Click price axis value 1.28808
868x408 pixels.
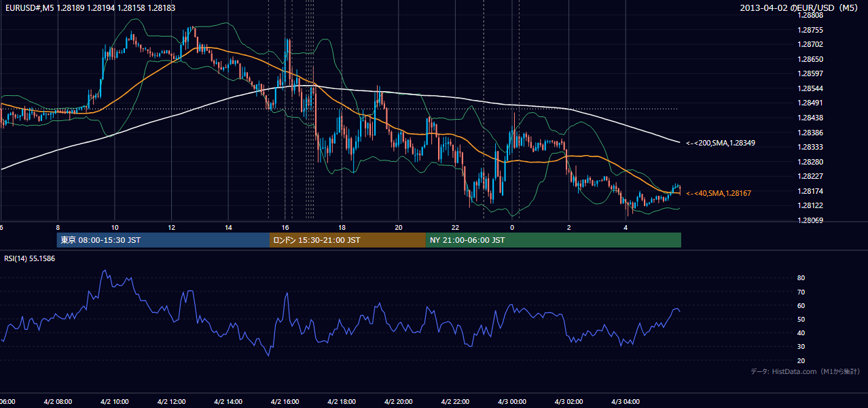click(811, 15)
